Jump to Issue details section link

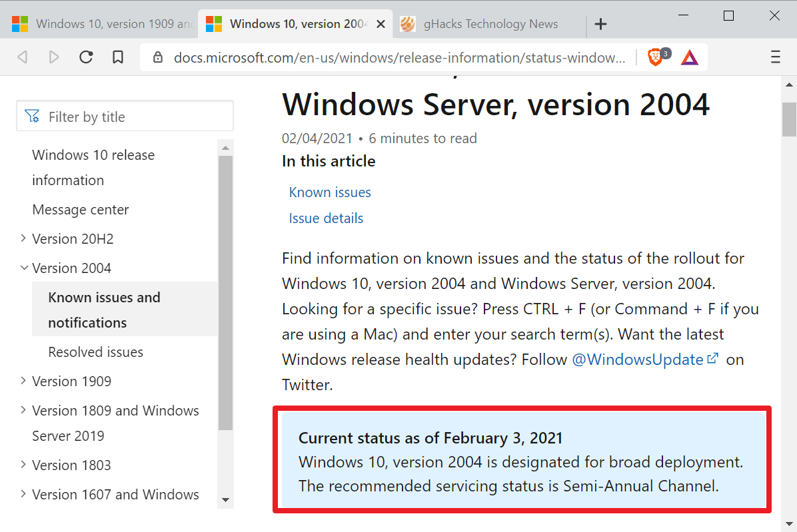326,218
